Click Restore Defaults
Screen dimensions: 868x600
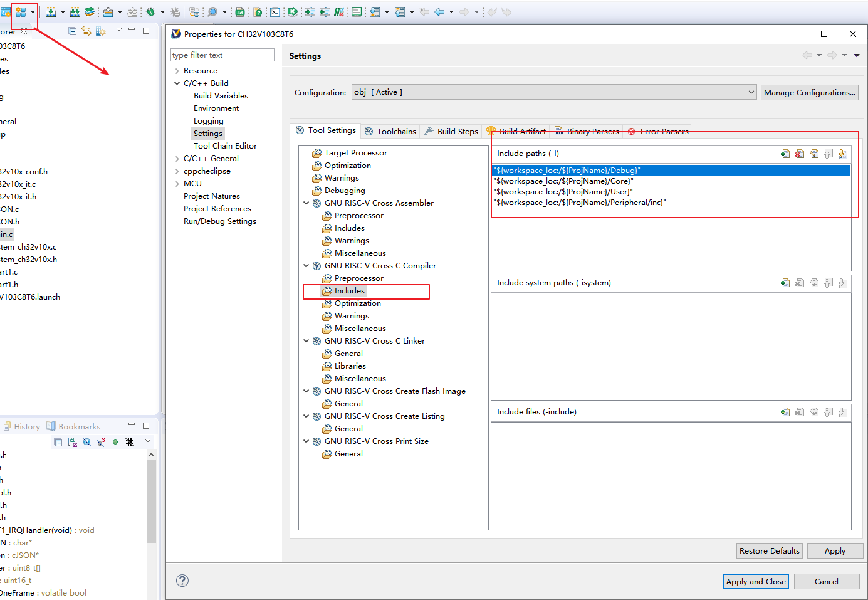point(770,550)
